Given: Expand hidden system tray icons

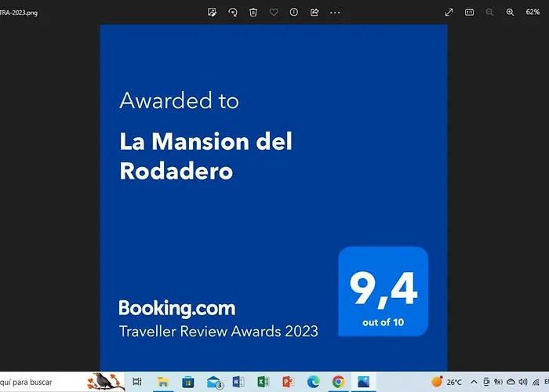Looking at the screenshot, I should [474, 382].
